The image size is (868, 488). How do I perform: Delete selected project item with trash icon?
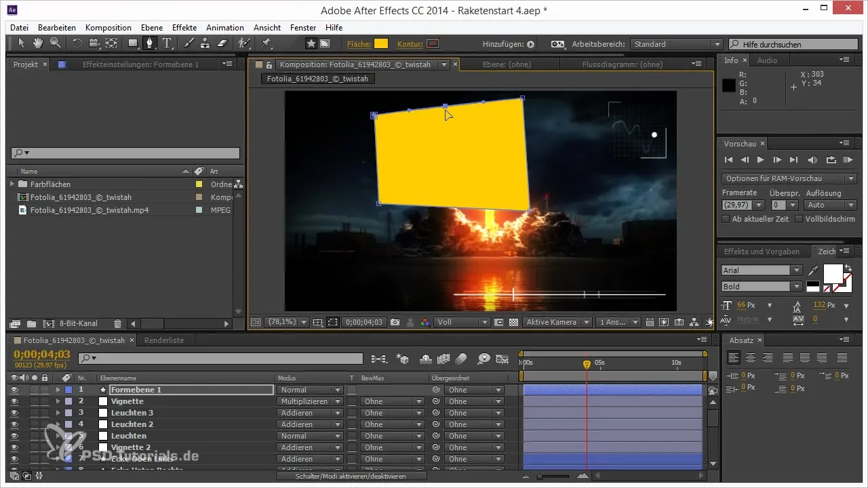pyautogui.click(x=117, y=324)
